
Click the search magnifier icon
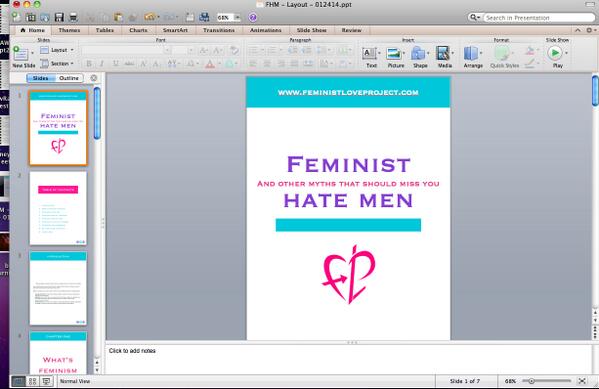(473, 17)
